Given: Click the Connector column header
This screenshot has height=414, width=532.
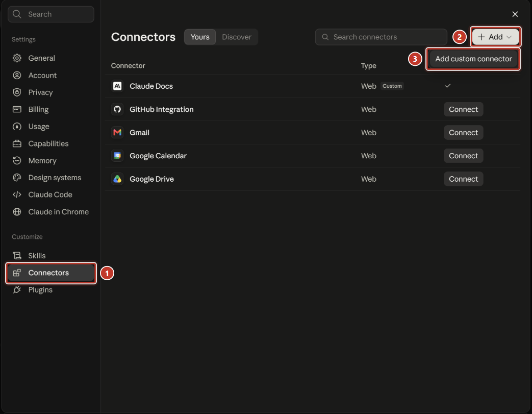Looking at the screenshot, I should click(128, 65).
